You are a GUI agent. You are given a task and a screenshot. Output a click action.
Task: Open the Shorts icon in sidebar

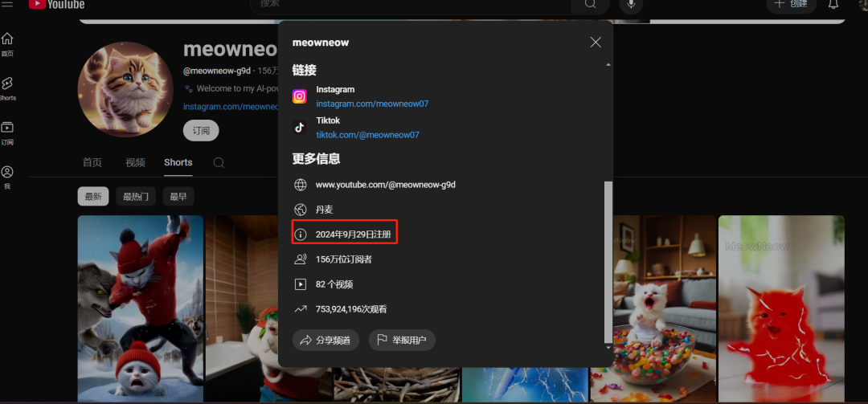click(x=7, y=84)
